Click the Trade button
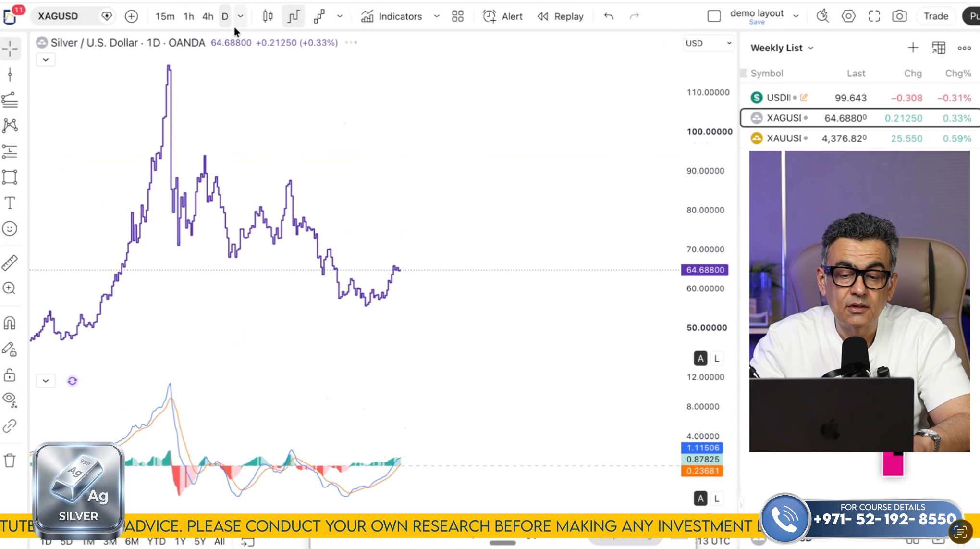 click(x=936, y=16)
